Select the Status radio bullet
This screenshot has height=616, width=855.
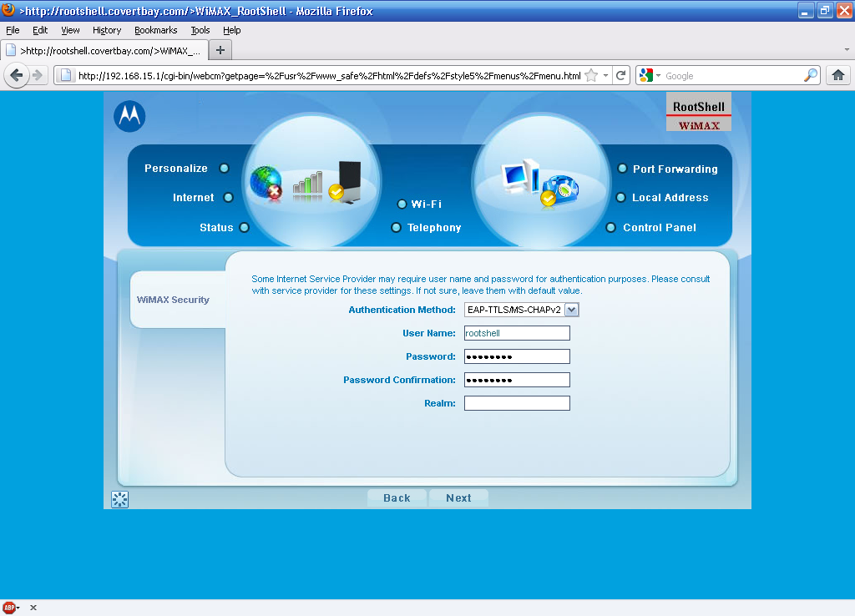[x=245, y=227]
